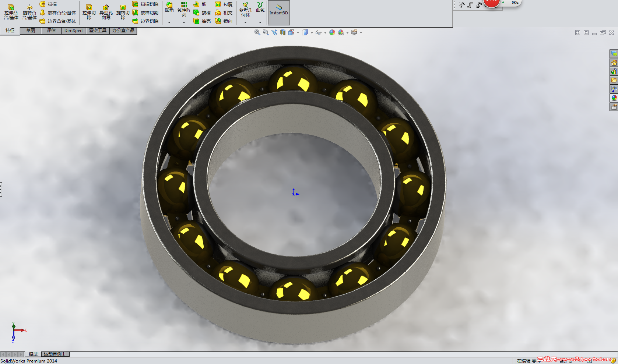Open the View Palette task pane icon
Image resolution: width=618 pixels, height=364 pixels.
(614, 89)
